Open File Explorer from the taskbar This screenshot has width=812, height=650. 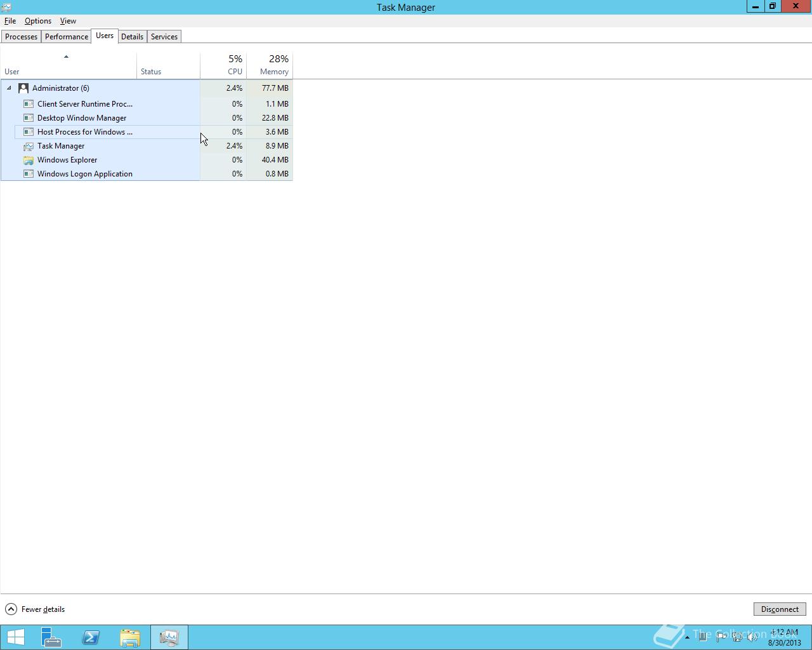point(130,637)
